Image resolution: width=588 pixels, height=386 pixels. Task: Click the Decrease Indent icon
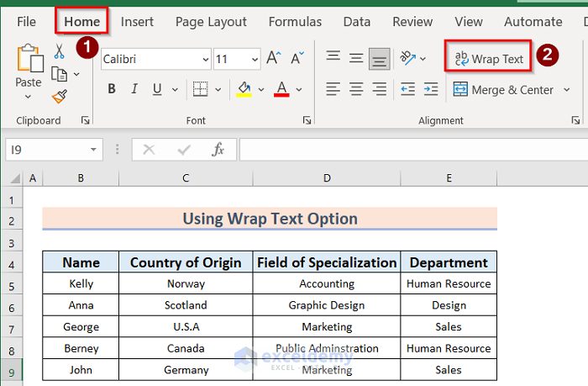(408, 88)
